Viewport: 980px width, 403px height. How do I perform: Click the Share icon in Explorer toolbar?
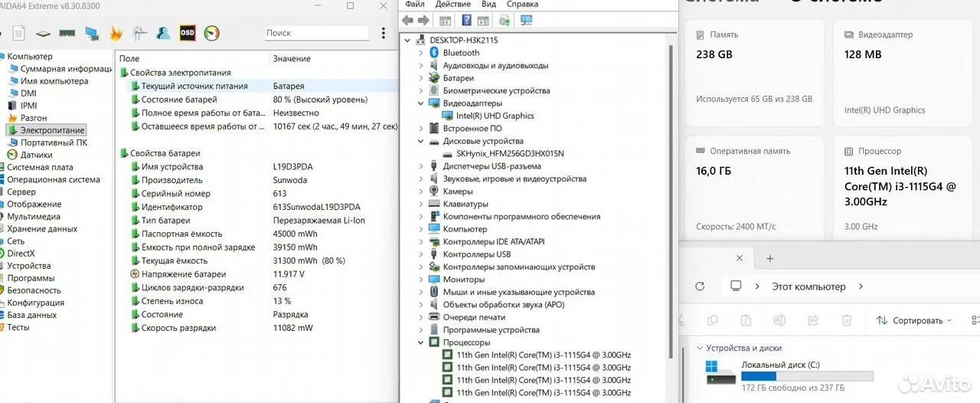[x=813, y=320]
